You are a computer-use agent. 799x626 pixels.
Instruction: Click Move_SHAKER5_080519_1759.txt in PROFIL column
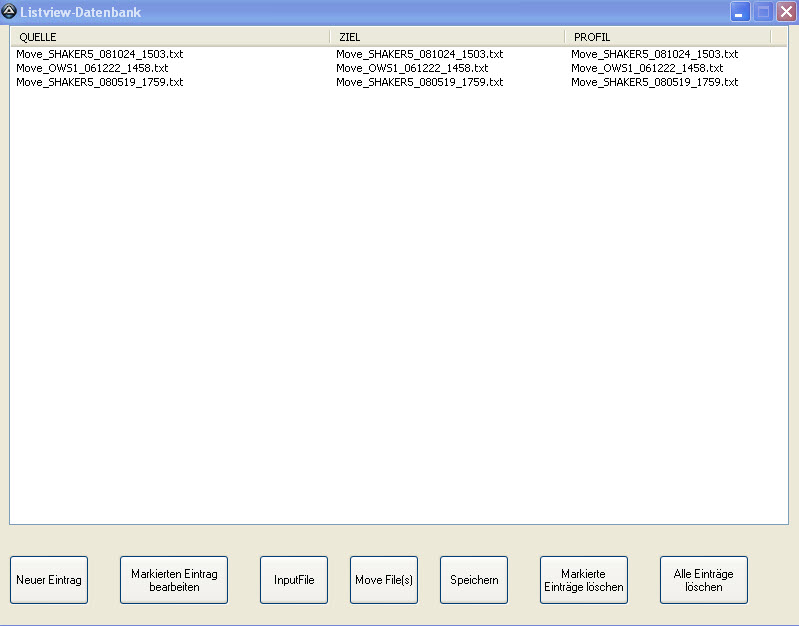tap(654, 82)
